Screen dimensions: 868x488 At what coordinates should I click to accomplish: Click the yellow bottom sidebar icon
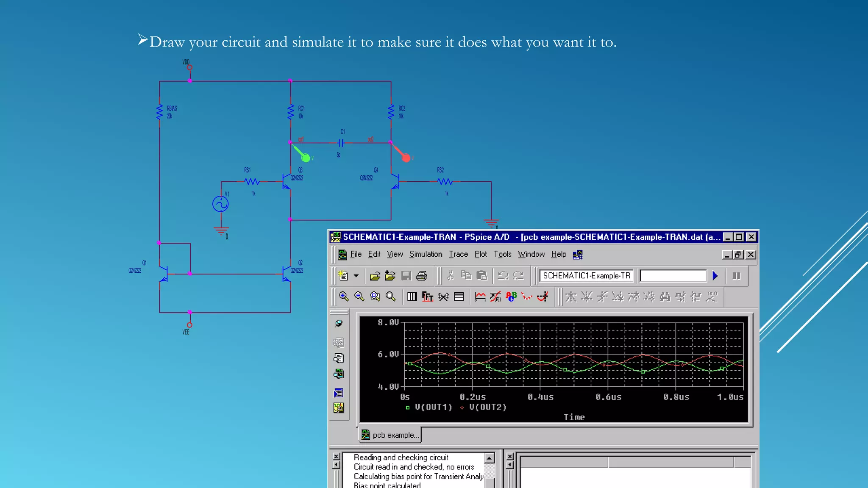(339, 408)
